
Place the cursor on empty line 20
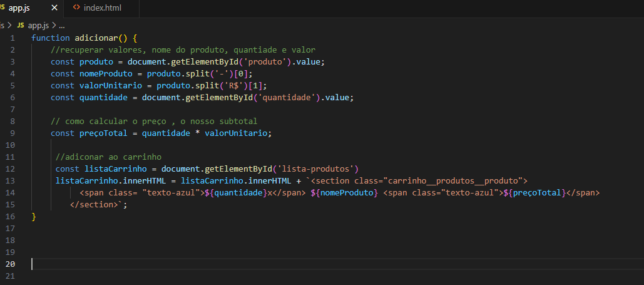pos(188,264)
